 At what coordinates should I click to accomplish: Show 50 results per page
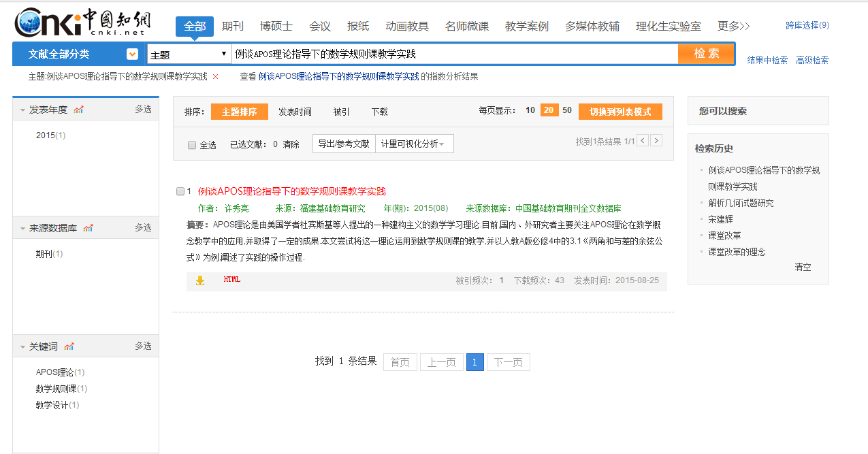pos(567,110)
